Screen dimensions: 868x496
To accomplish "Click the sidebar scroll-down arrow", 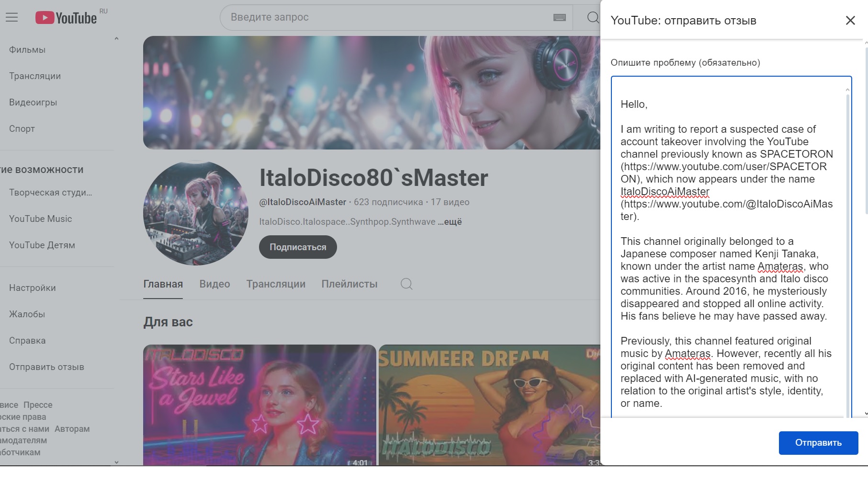I will pos(116,462).
